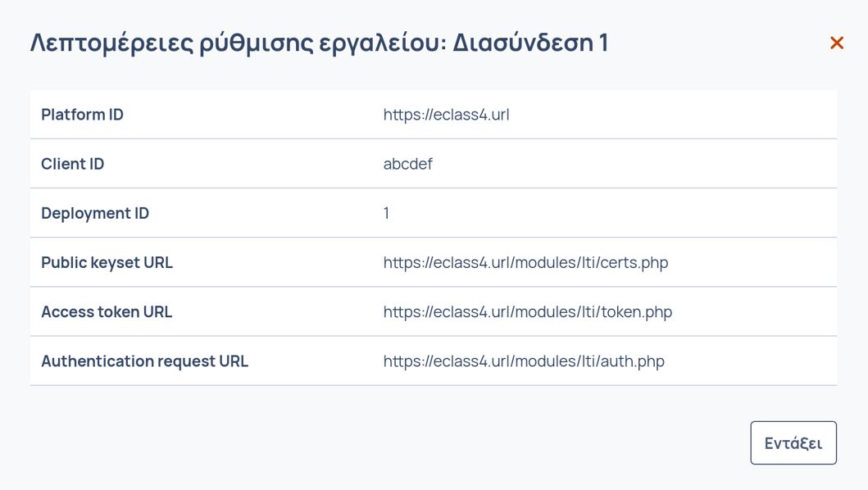Viewport: 868px width, 490px height.
Task: Click the Public keyset URL label
Action: 107,262
